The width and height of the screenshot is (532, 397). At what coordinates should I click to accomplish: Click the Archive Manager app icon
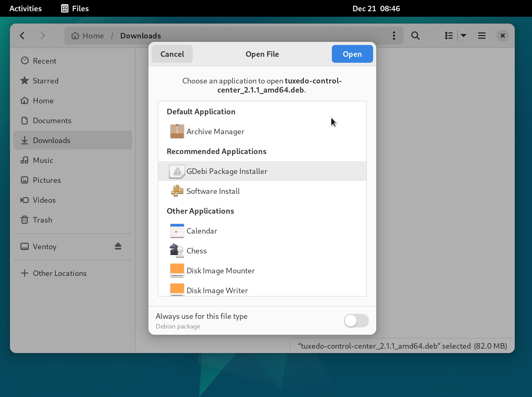(177, 131)
